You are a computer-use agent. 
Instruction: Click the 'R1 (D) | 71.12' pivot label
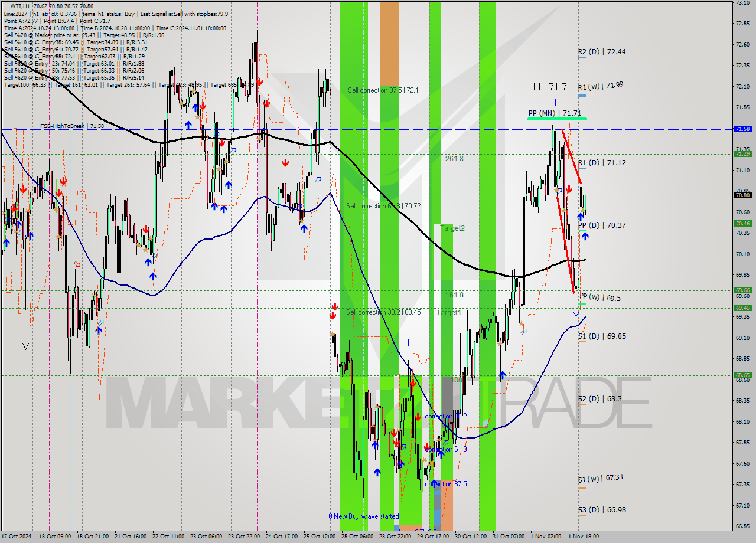[x=602, y=162]
